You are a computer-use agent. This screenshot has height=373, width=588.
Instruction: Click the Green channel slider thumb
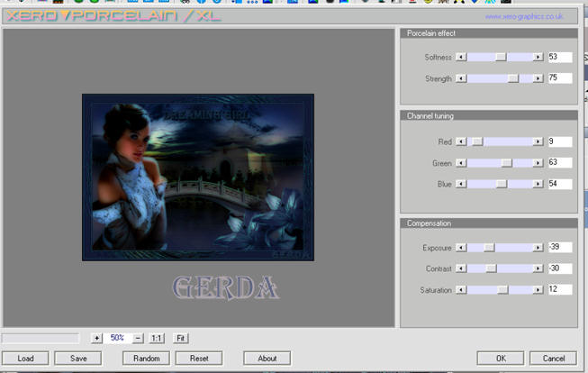[x=506, y=163]
